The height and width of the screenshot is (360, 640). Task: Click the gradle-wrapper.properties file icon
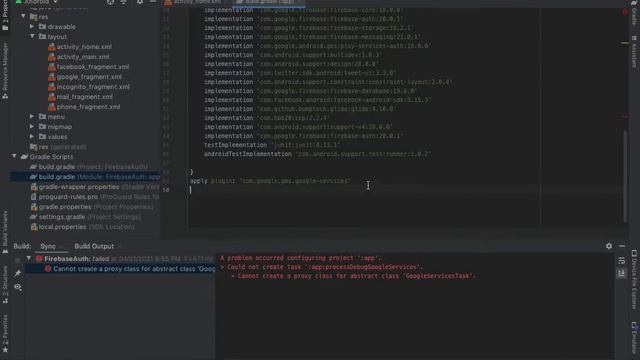click(x=34, y=187)
